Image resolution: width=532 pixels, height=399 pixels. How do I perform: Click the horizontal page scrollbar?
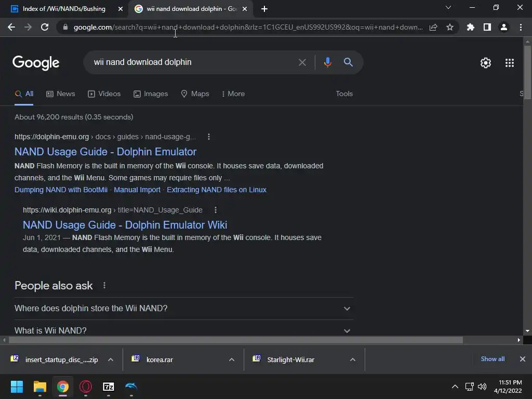tap(236, 340)
